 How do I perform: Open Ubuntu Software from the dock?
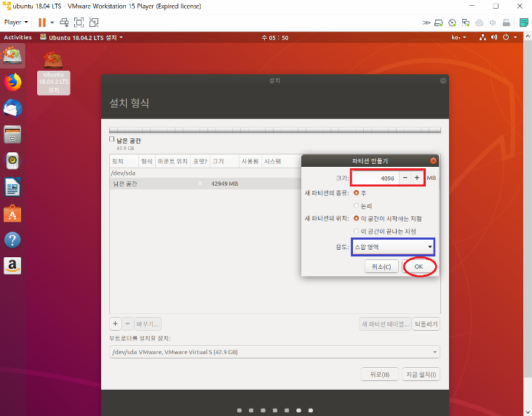tap(12, 213)
